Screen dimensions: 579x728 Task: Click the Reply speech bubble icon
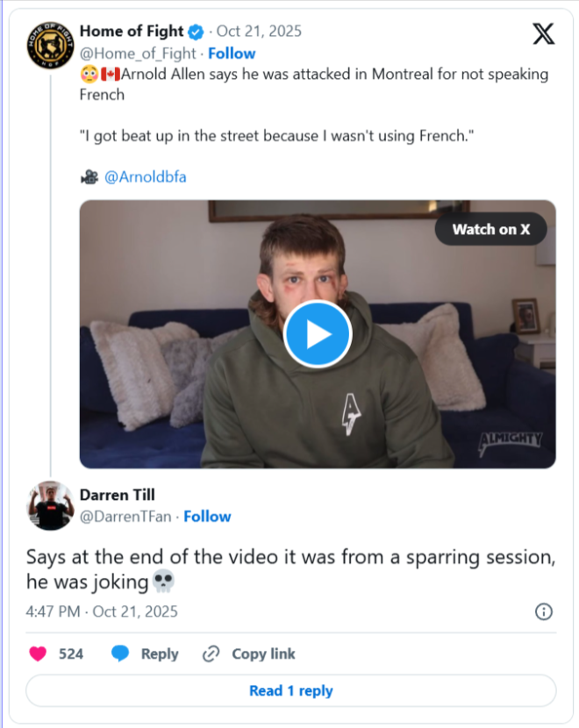pos(121,653)
